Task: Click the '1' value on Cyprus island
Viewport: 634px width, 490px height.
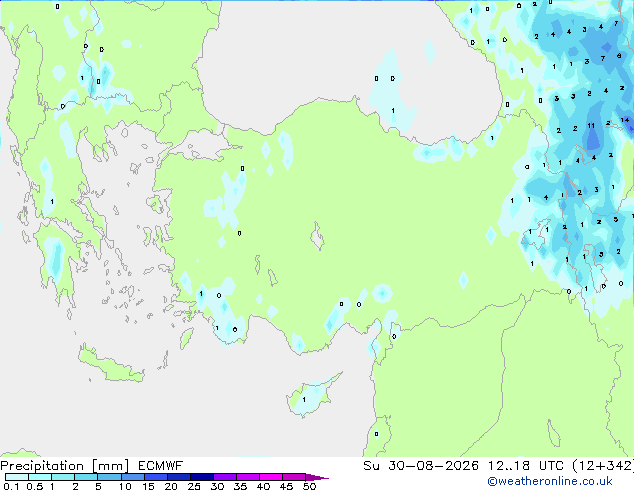Action: click(x=304, y=400)
